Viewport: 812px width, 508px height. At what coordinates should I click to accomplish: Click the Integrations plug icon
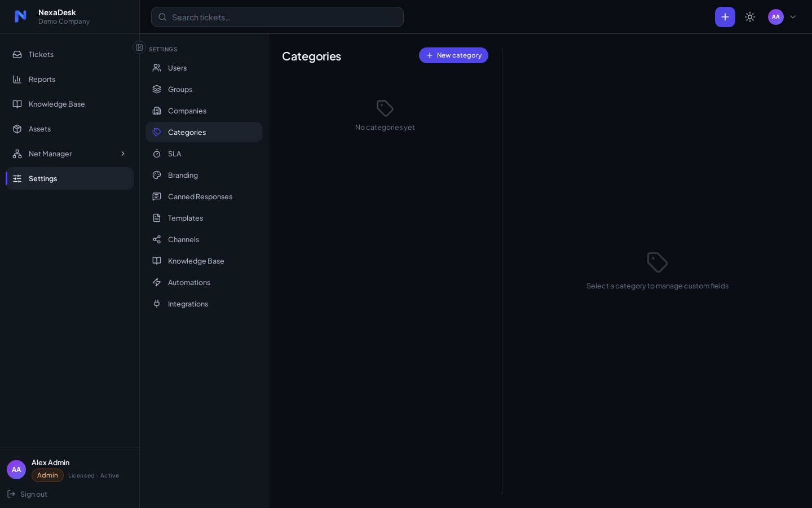(x=157, y=304)
